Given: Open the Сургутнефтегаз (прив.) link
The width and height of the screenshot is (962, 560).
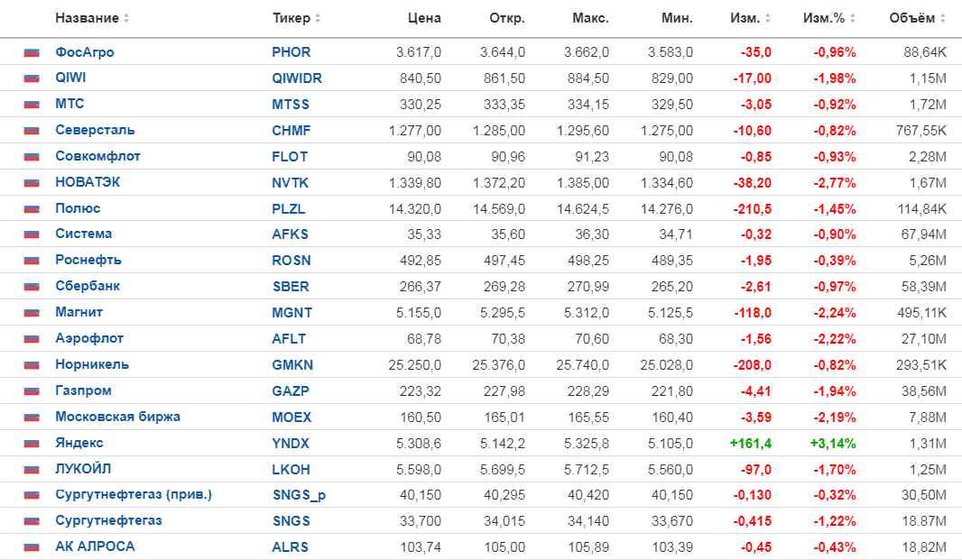Looking at the screenshot, I should pyautogui.click(x=134, y=494).
